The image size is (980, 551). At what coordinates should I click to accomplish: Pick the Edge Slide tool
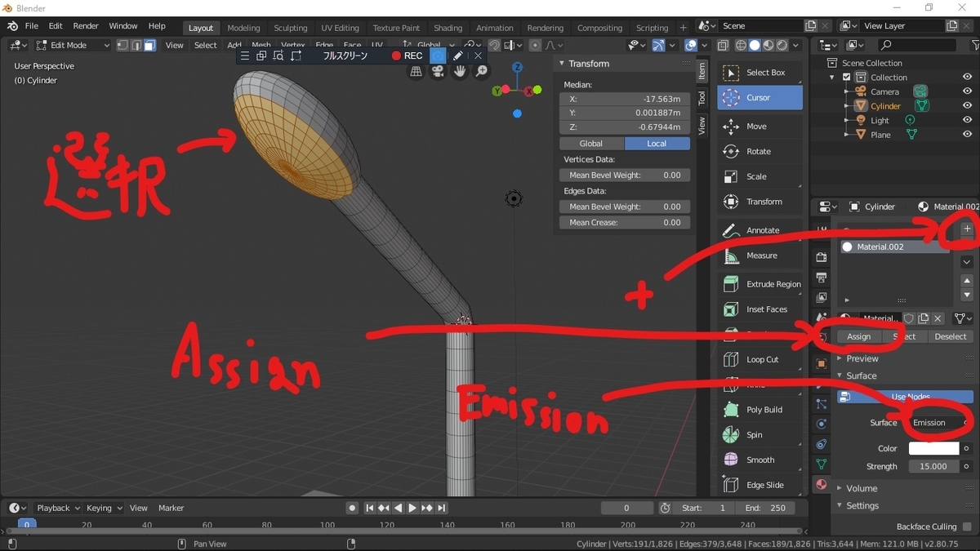(x=759, y=485)
